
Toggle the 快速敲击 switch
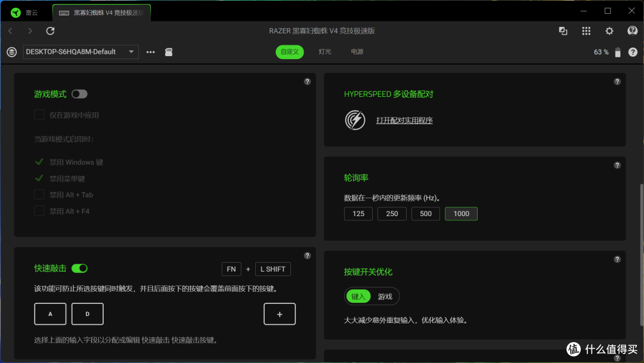79,269
